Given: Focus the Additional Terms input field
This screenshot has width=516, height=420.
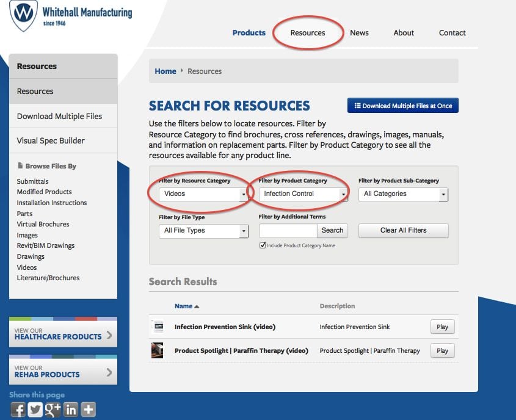Looking at the screenshot, I should point(288,230).
